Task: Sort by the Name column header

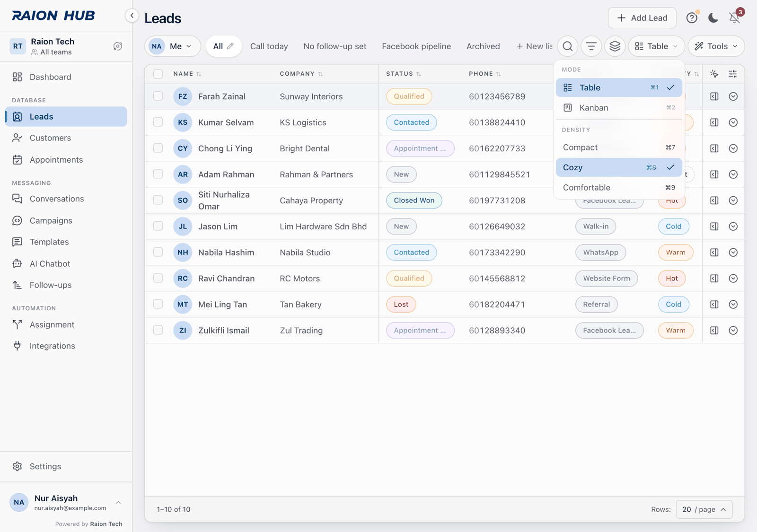Action: [x=187, y=74]
